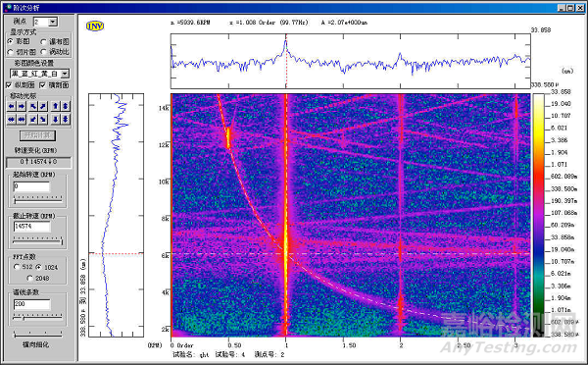Click the 开始计算 start calculation button
Screen dimensions: 588x365
[37, 135]
